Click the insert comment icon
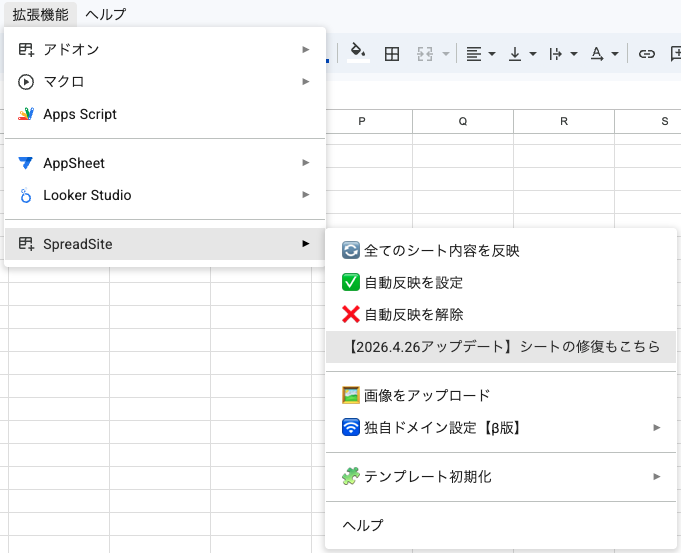The height and width of the screenshot is (553, 681). coord(675,54)
